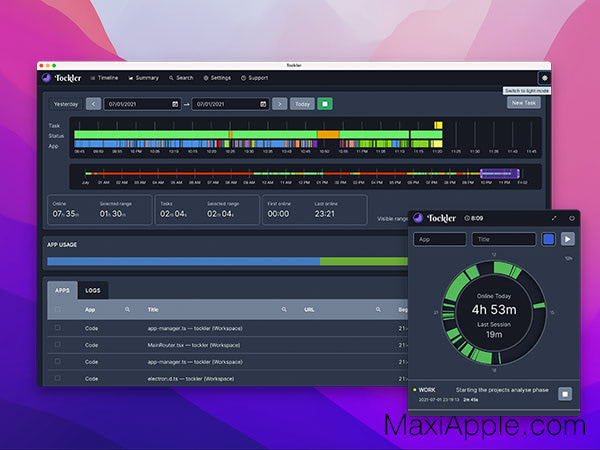Screen dimensions: 600x450
Task: Click the green segment of App Usage bar
Action: pos(364,261)
